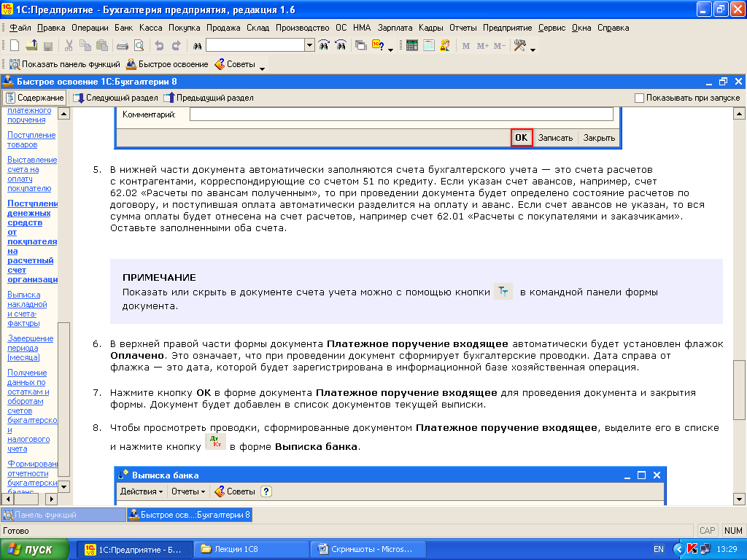Click the tools hammer-wrench icon
This screenshot has width=747, height=560.
(x=519, y=46)
